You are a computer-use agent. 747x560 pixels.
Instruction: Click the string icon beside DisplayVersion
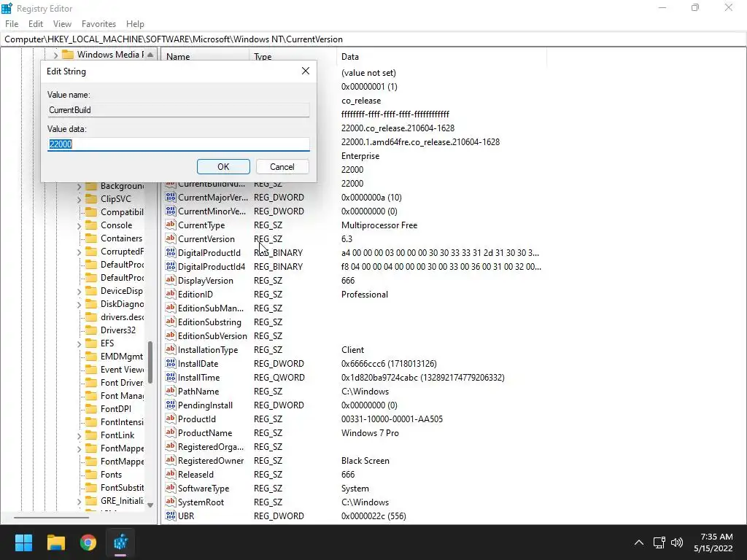click(170, 281)
